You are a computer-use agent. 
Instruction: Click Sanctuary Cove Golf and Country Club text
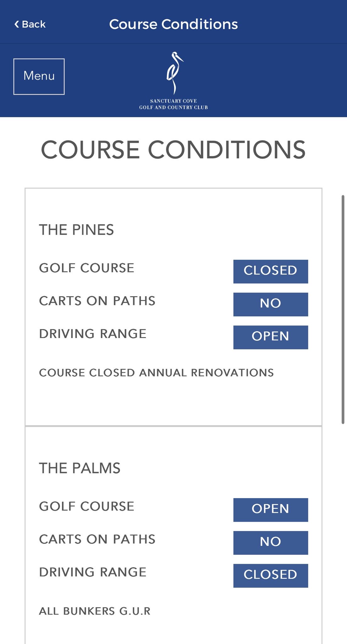click(x=173, y=104)
